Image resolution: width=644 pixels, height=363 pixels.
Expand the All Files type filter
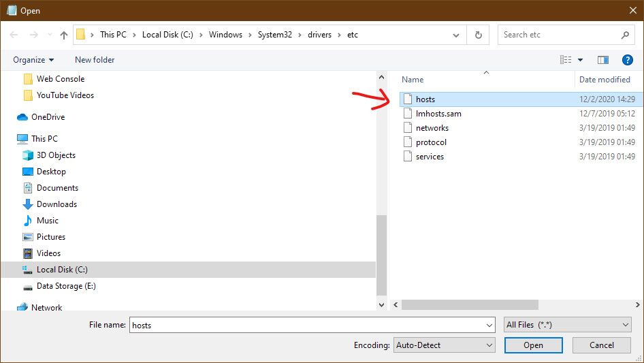(x=568, y=325)
